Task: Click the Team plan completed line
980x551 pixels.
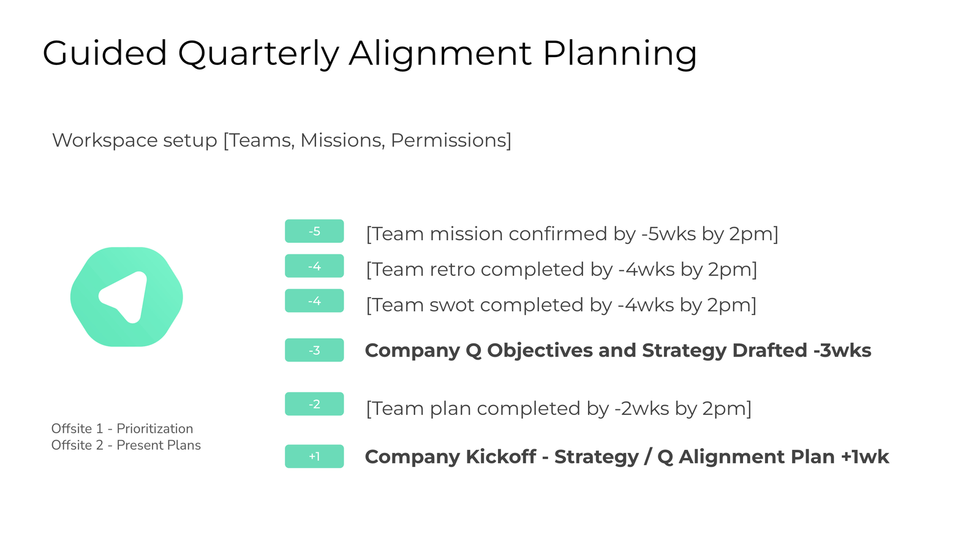Action: point(558,408)
